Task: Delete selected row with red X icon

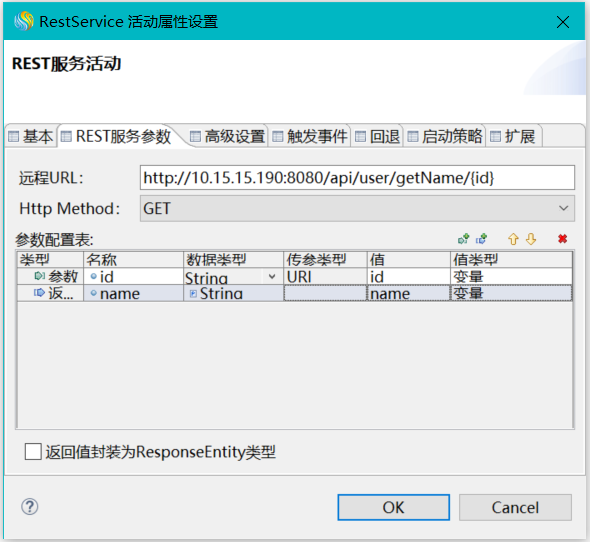Action: point(563,239)
